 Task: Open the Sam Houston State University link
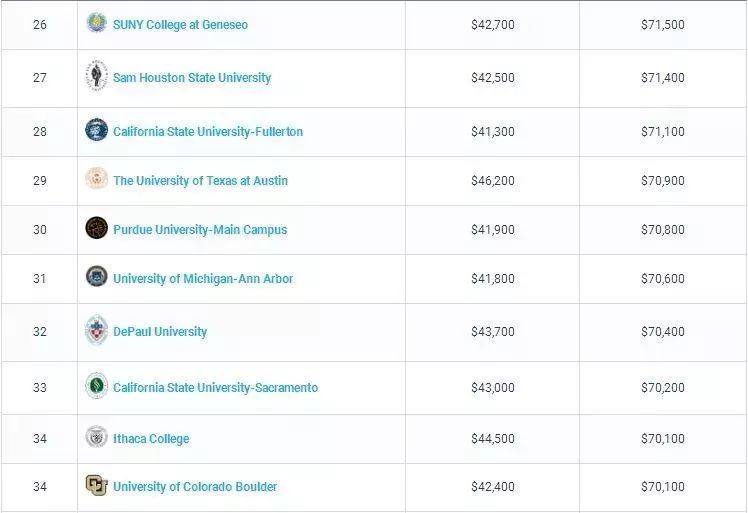click(192, 77)
